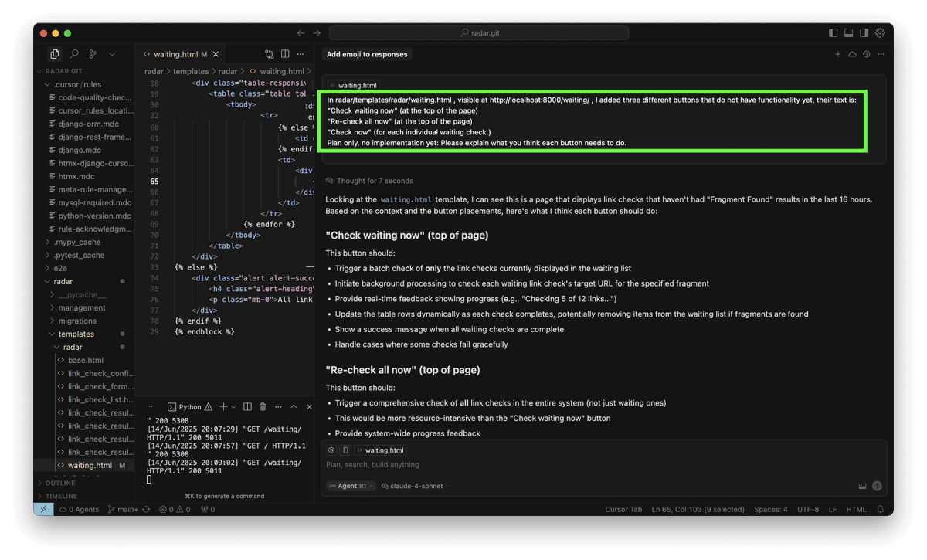Click the icon right of the @ button
Image resolution: width=927 pixels, height=560 pixels.
point(346,450)
